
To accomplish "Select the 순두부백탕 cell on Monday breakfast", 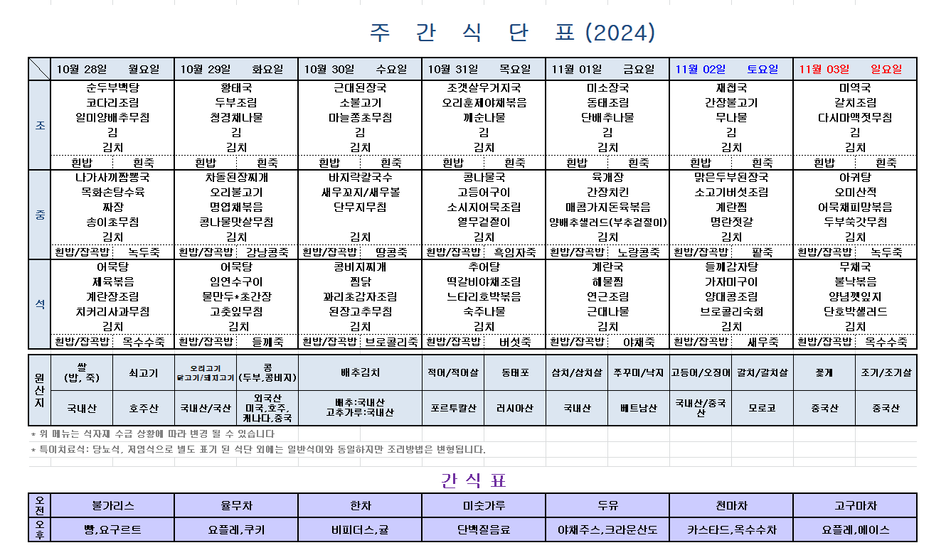I will pyautogui.click(x=112, y=88).
